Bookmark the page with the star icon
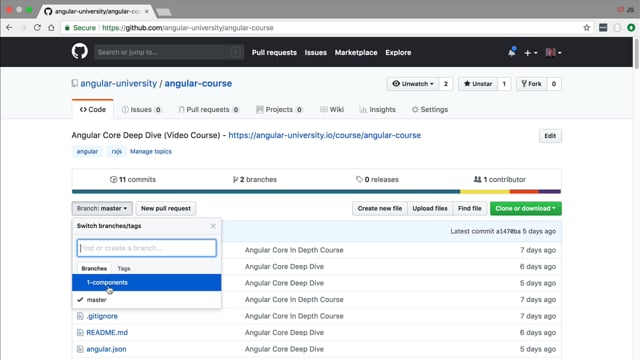Image resolution: width=640 pixels, height=360 pixels. pos(587,28)
